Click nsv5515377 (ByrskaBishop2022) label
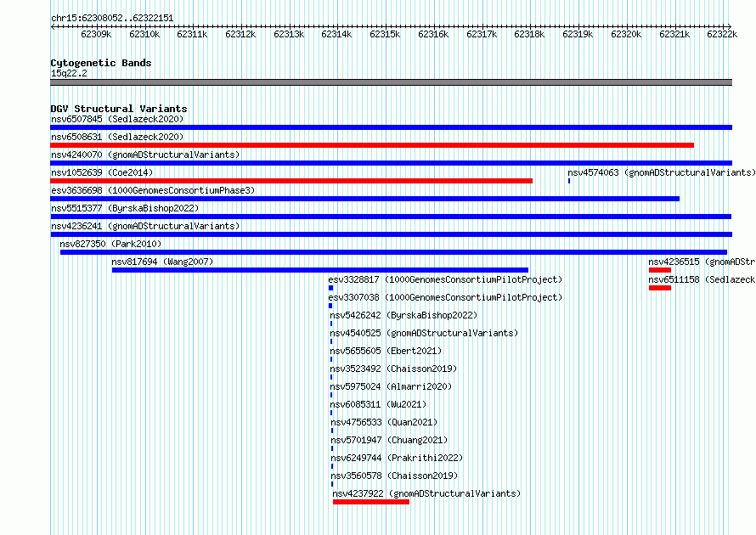Screen dimensions: 756x535 click(x=125, y=208)
